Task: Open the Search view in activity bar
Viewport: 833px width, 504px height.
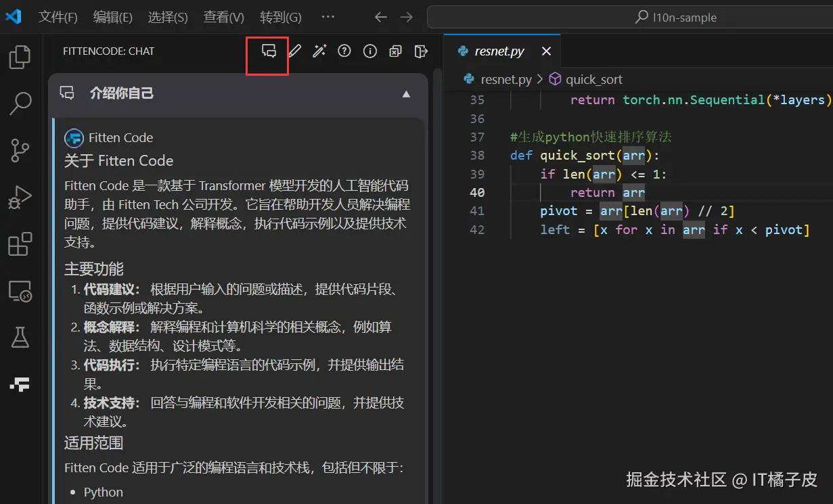Action: [x=20, y=103]
